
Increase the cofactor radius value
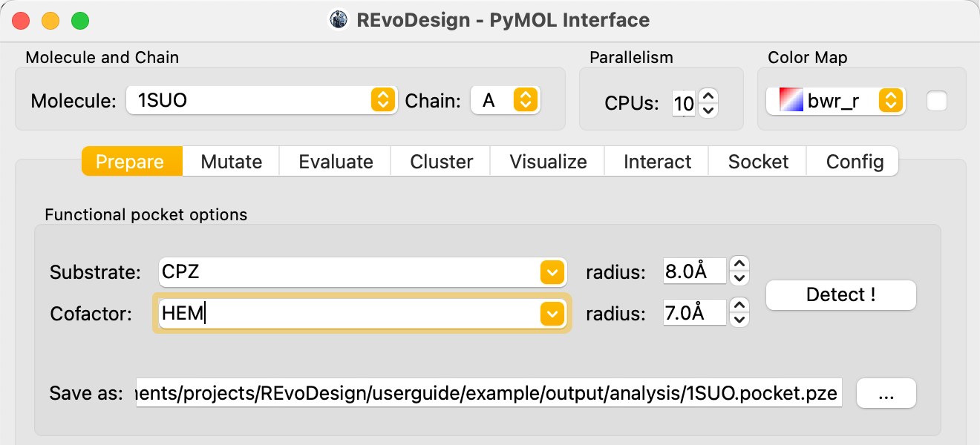point(739,306)
